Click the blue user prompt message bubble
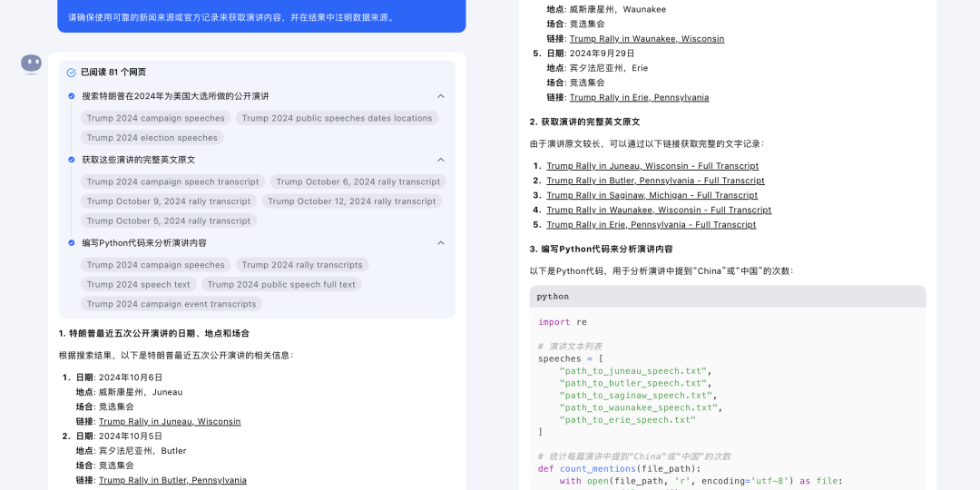980x490 pixels. click(x=261, y=16)
